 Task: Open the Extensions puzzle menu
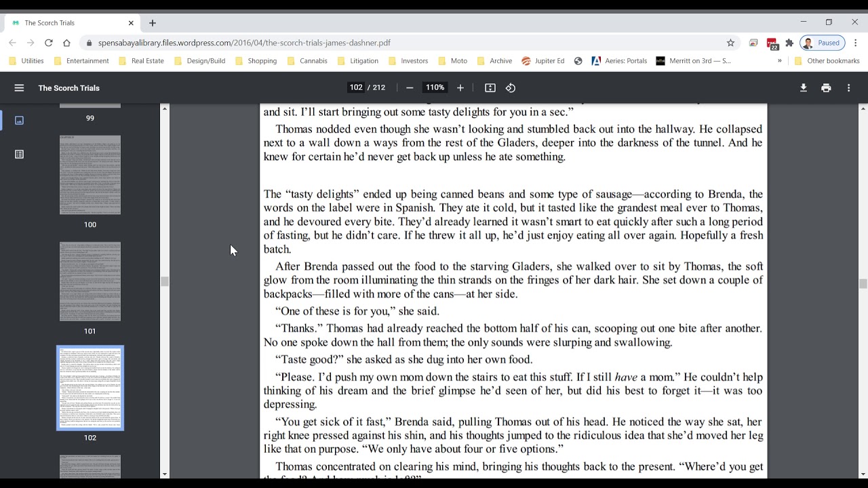coord(789,43)
